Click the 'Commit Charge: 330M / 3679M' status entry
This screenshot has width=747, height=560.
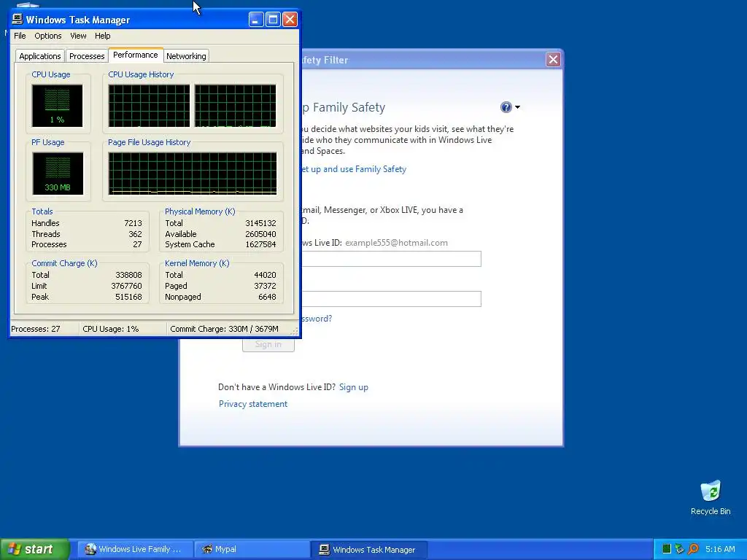[225, 329]
